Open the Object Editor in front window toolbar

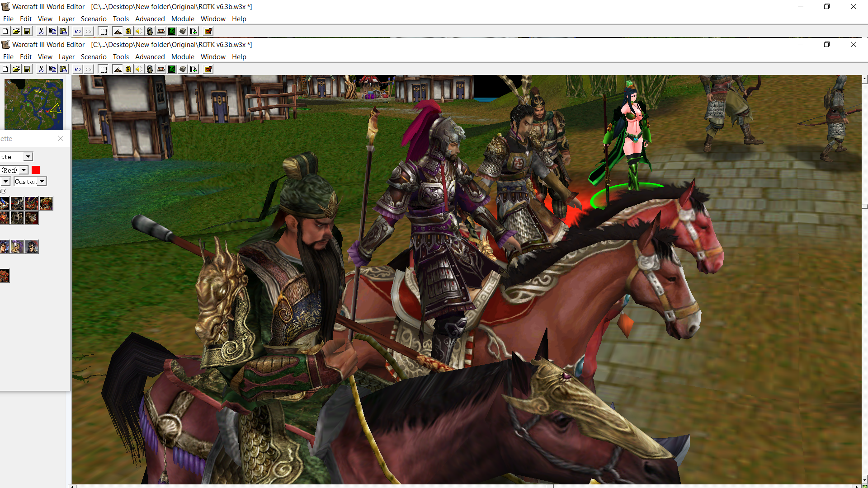coord(150,69)
